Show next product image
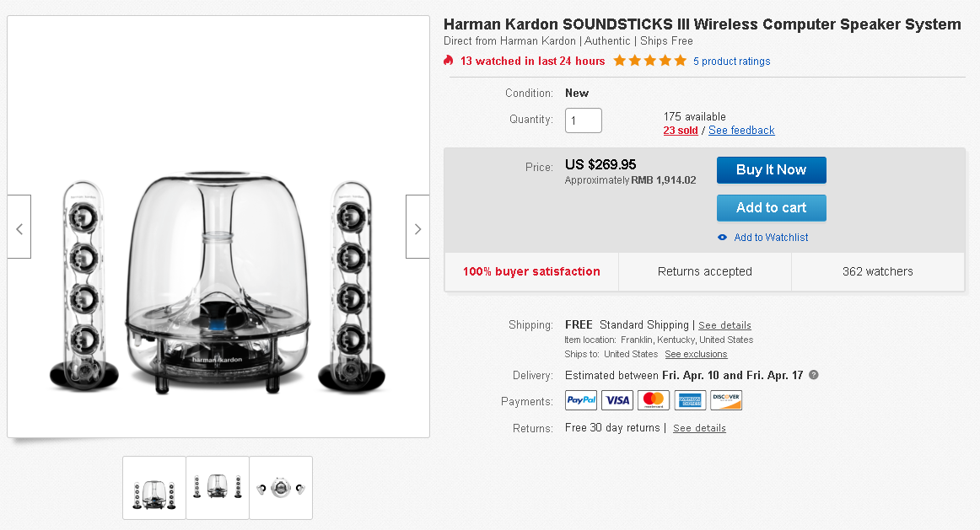The height and width of the screenshot is (530, 980). click(417, 228)
